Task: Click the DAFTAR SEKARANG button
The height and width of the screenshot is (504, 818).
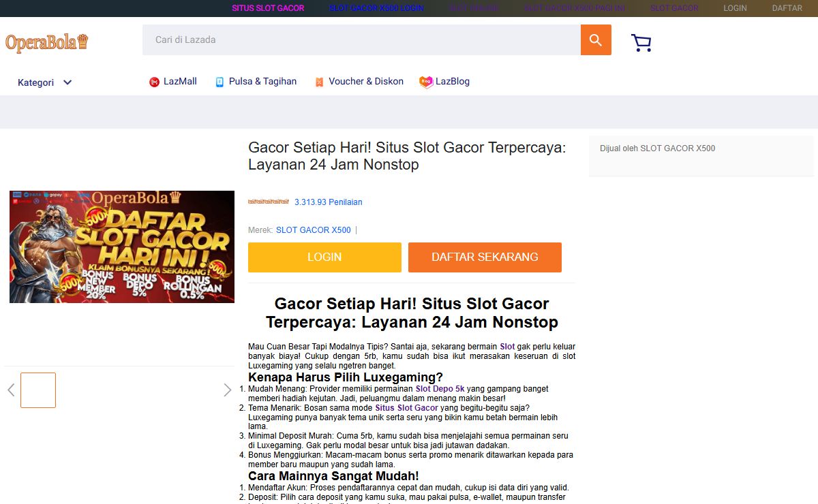Action: 485,257
